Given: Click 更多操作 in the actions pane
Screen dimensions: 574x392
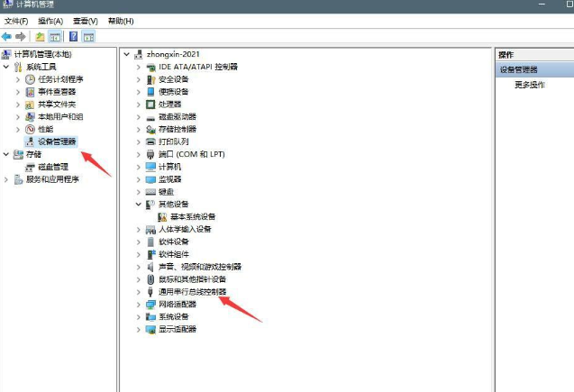Looking at the screenshot, I should 530,85.
